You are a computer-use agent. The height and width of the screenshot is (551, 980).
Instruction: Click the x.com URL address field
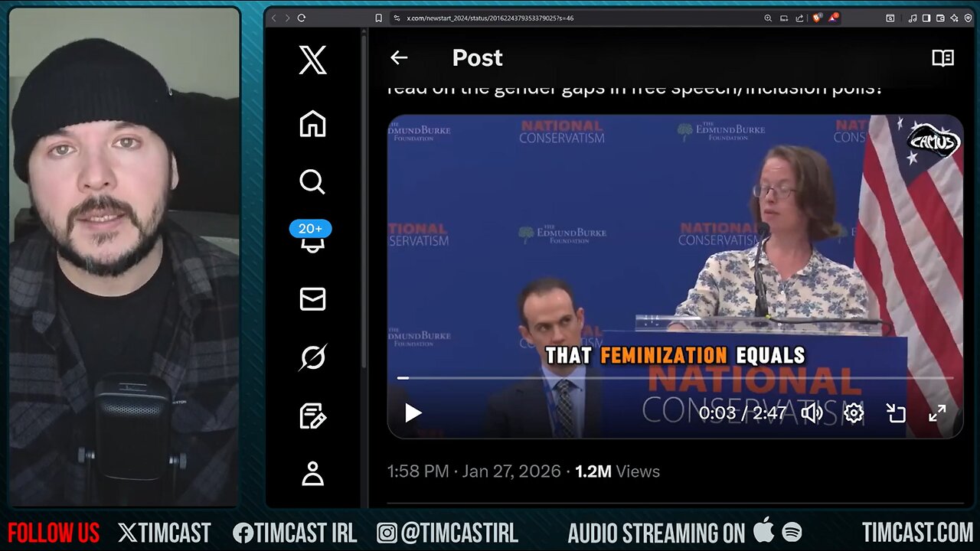pos(490,18)
